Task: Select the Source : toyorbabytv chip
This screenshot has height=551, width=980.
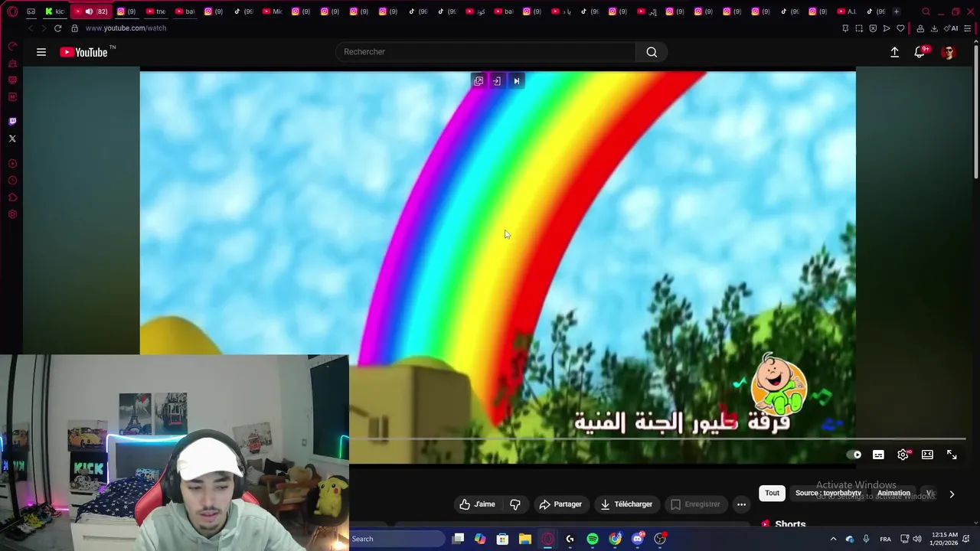Action: point(828,494)
